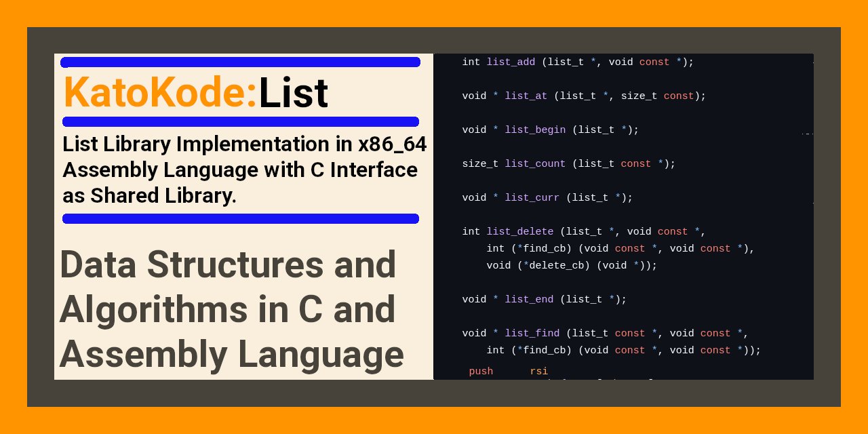This screenshot has height=434, width=868.
Task: Click the "Data Structures and" heading line
Action: click(x=229, y=264)
